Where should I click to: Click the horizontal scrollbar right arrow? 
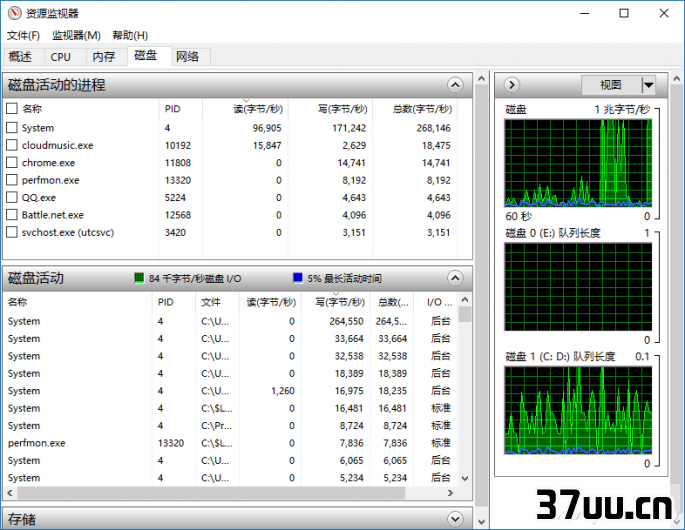pyautogui.click(x=450, y=493)
